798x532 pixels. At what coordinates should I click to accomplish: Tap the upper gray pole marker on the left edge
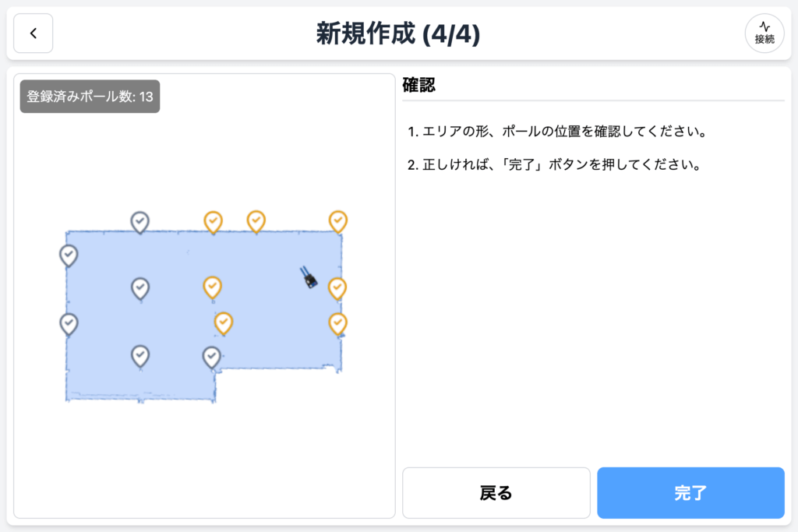coord(69,255)
